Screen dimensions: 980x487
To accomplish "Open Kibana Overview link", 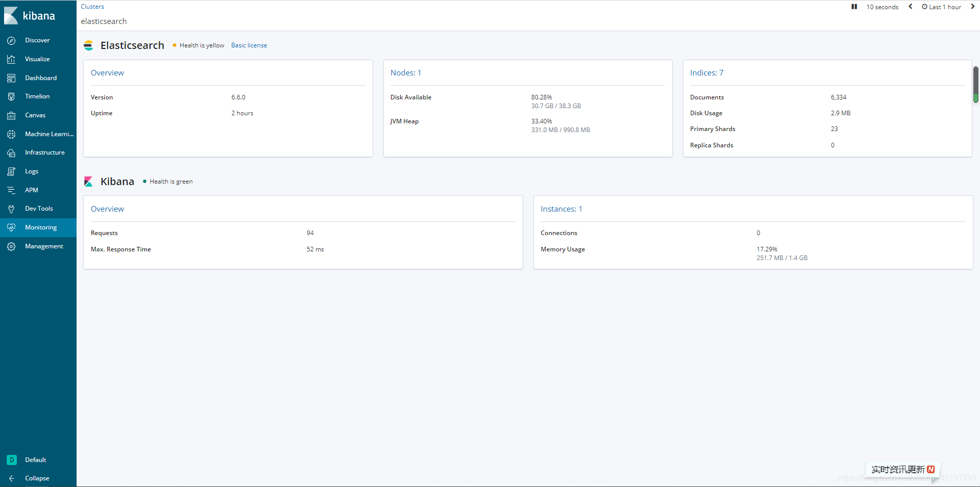I will 107,209.
